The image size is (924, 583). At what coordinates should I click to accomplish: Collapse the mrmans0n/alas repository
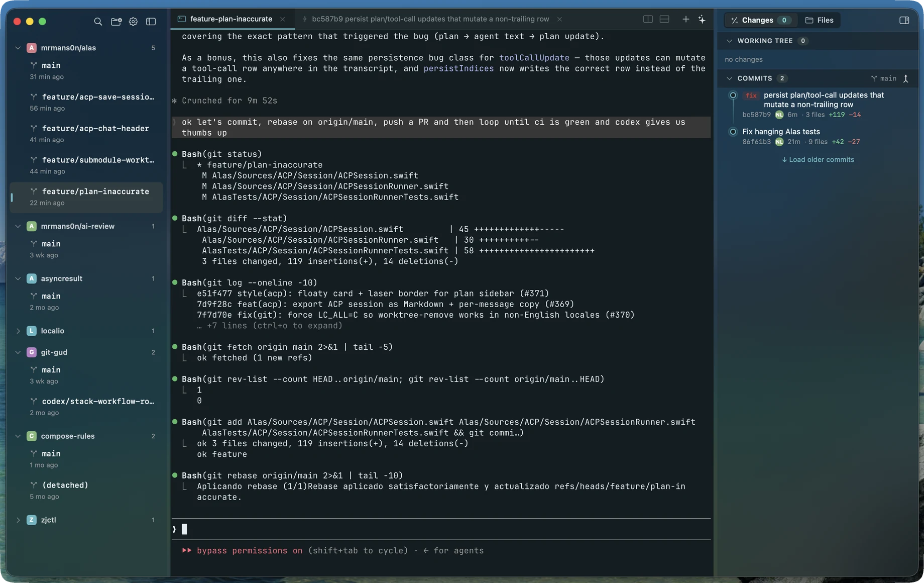tap(18, 48)
